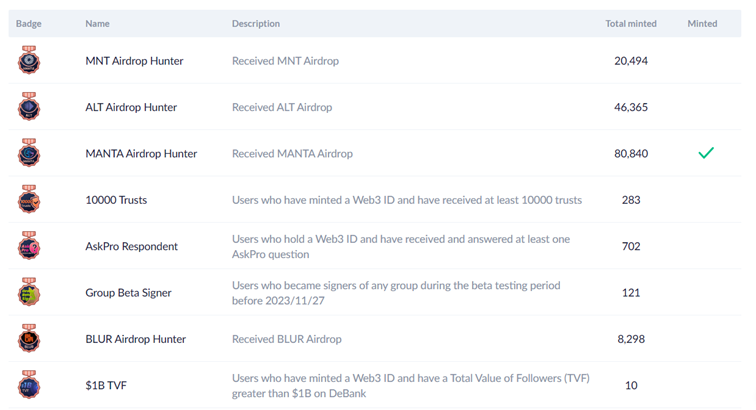Select the MANTA Airdrop Hunter badge icon

[x=29, y=153]
